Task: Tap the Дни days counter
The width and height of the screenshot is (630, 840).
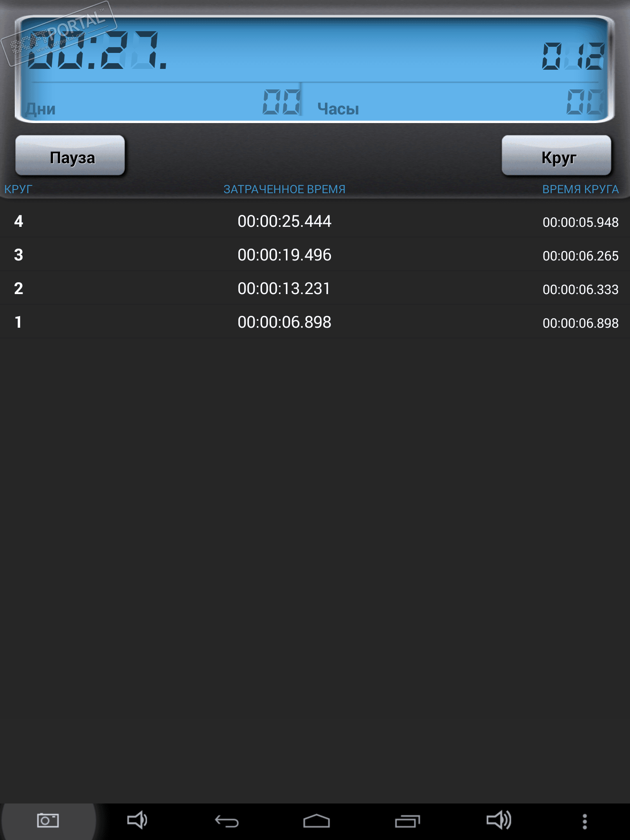Action: [282, 102]
